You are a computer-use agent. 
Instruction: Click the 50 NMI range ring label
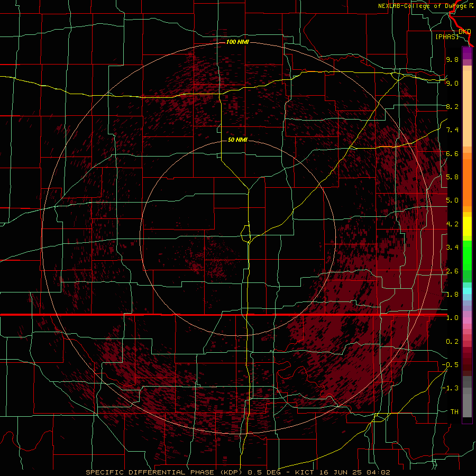coord(237,140)
